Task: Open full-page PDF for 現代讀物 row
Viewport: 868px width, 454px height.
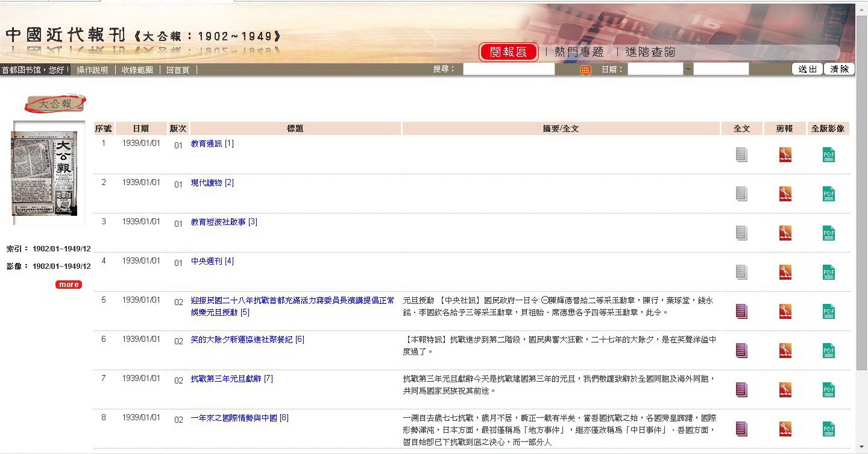Action: (829, 194)
